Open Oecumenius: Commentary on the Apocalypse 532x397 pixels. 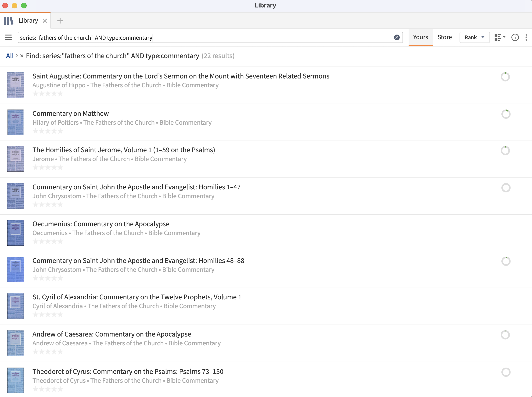(101, 224)
